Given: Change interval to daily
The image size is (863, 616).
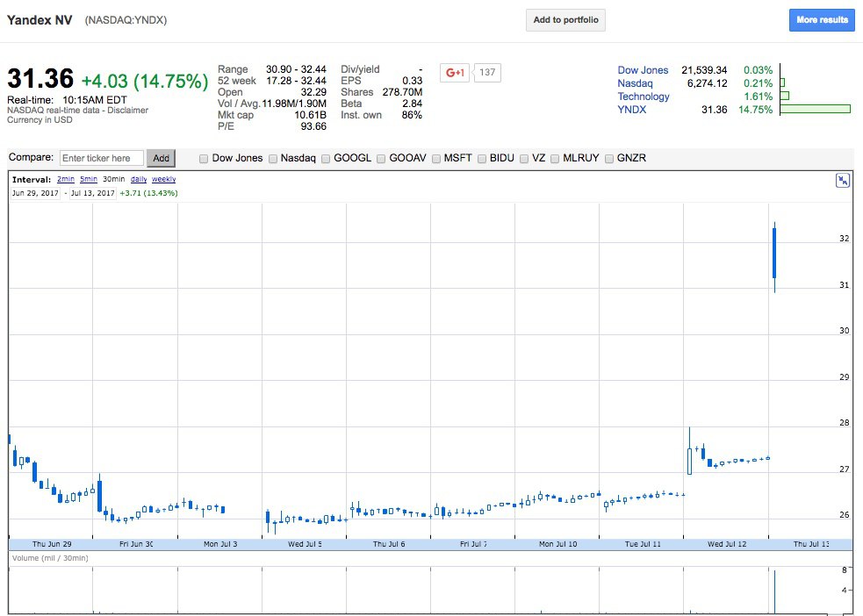Looking at the screenshot, I should pyautogui.click(x=139, y=179).
